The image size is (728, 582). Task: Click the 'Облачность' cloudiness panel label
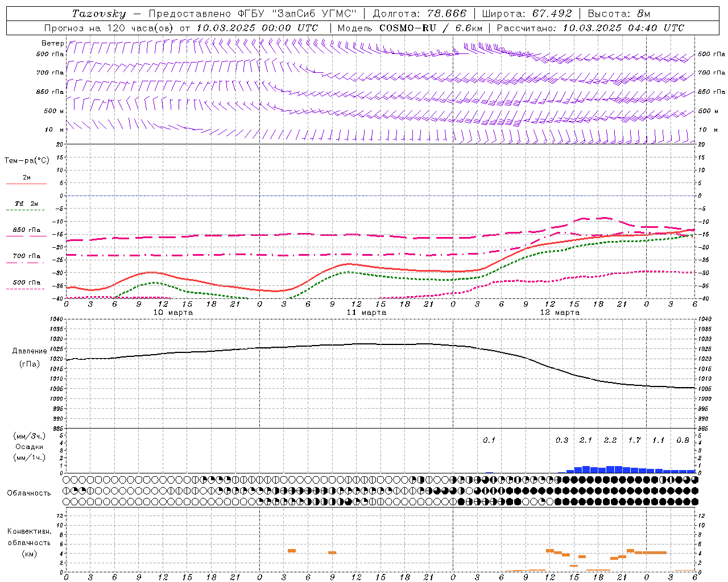click(29, 493)
